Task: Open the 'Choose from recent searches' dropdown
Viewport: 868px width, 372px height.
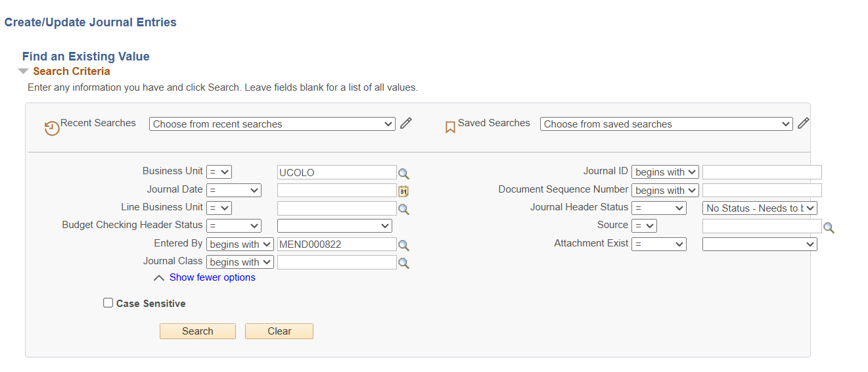Action: coord(272,124)
